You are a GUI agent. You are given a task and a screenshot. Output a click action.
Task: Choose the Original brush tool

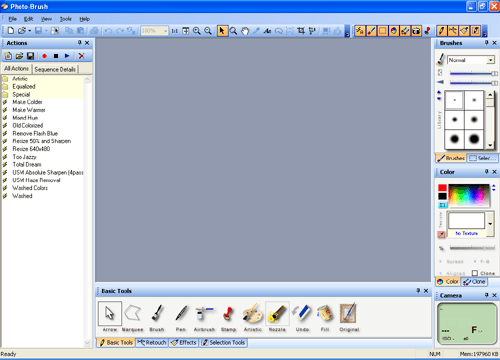[349, 316]
